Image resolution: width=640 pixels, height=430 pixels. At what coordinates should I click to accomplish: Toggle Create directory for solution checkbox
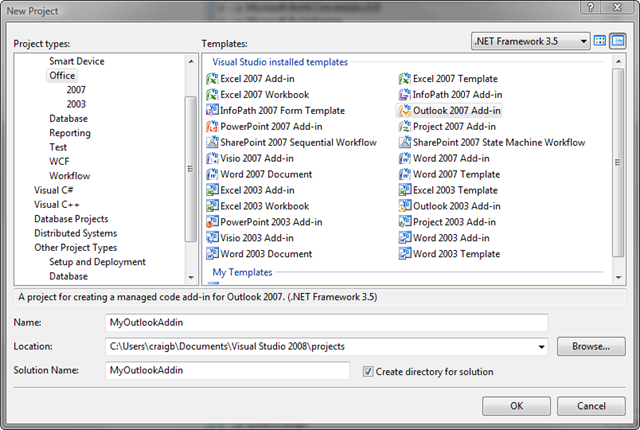point(368,371)
